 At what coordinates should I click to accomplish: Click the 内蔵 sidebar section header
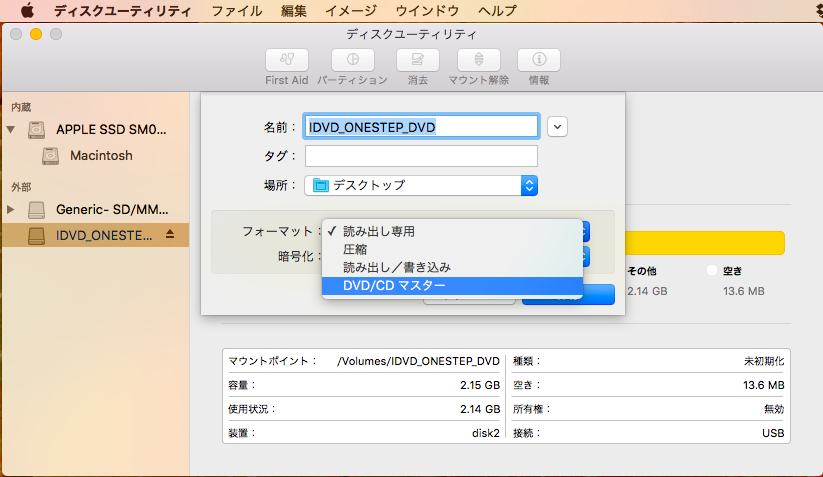tap(21, 107)
